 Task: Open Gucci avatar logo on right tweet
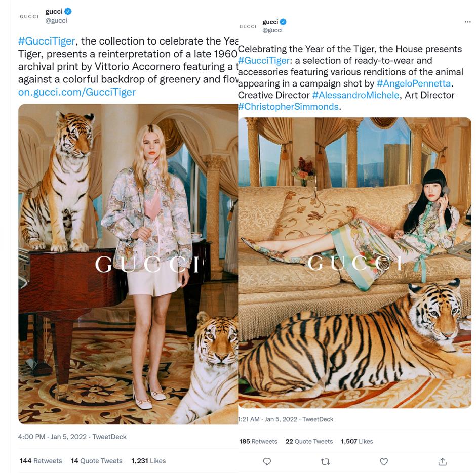click(248, 26)
